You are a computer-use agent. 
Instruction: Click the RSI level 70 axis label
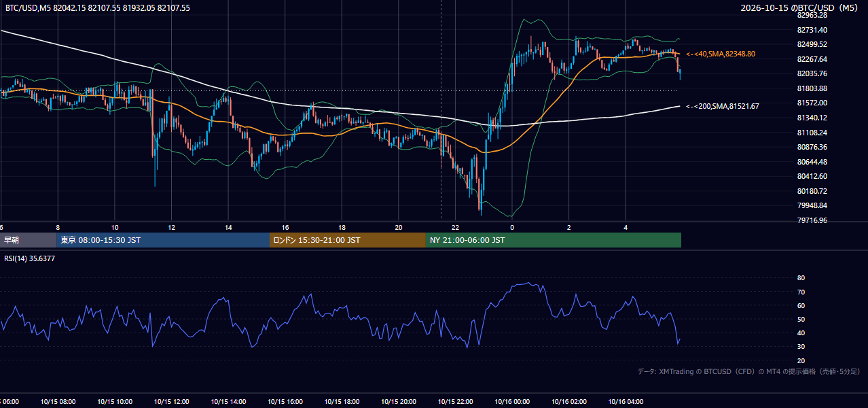pyautogui.click(x=801, y=292)
